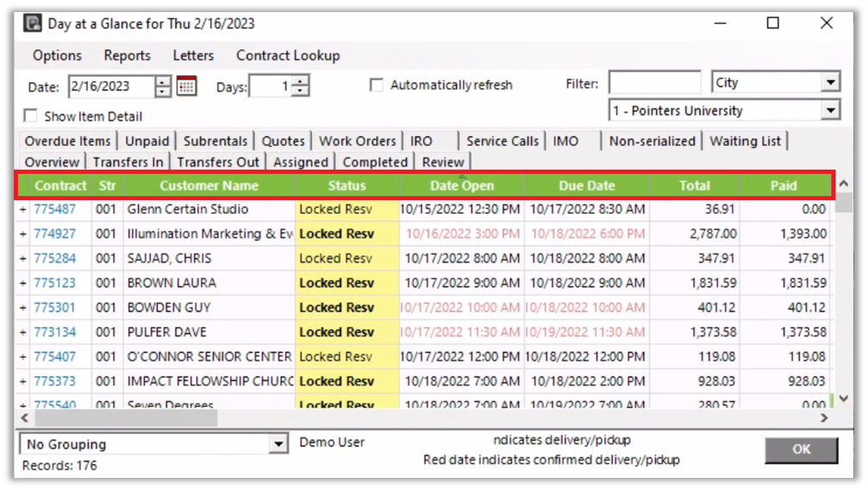Expand the row for contract 775123
The width and height of the screenshot is (868, 490).
click(23, 283)
